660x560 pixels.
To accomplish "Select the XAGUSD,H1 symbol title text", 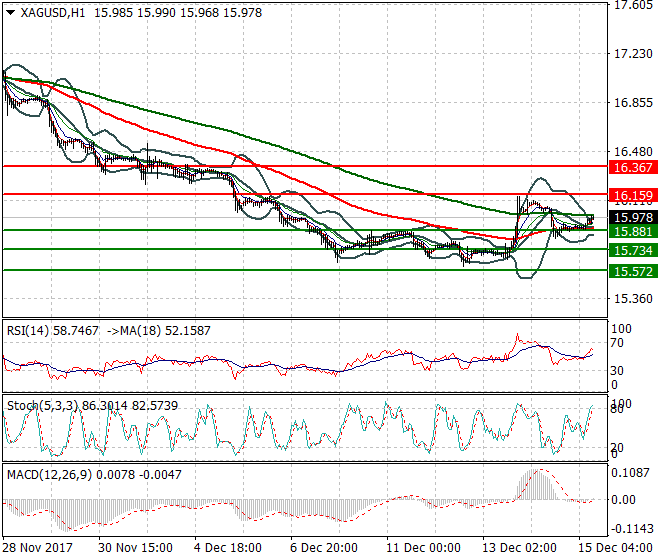I will point(53,13).
